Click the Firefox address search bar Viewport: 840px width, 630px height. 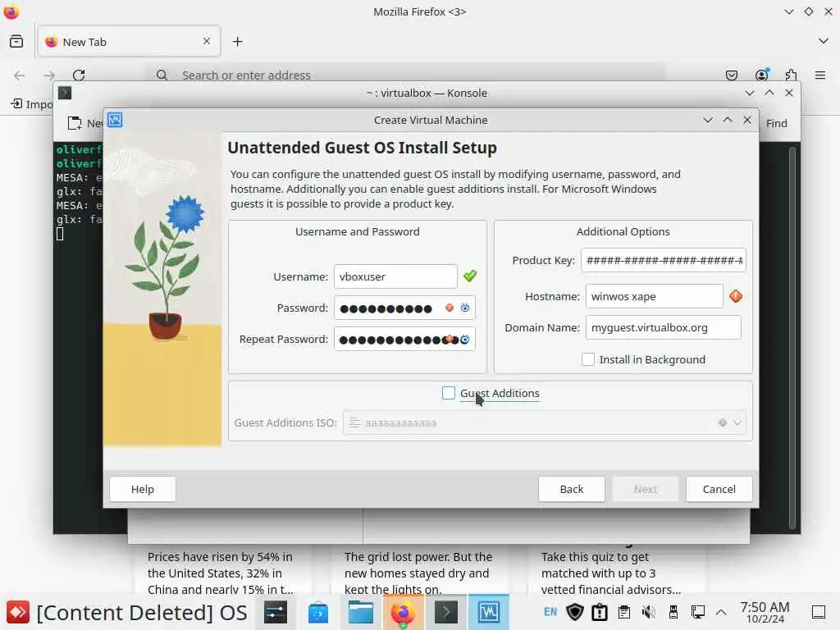[x=405, y=75]
